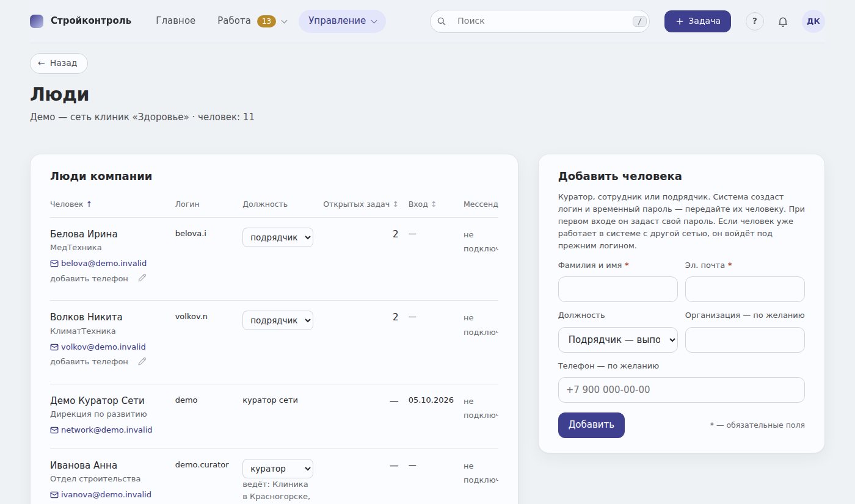Viewport: 855px width, 504px height.
Task: Go to Главное tab
Action: point(176,21)
